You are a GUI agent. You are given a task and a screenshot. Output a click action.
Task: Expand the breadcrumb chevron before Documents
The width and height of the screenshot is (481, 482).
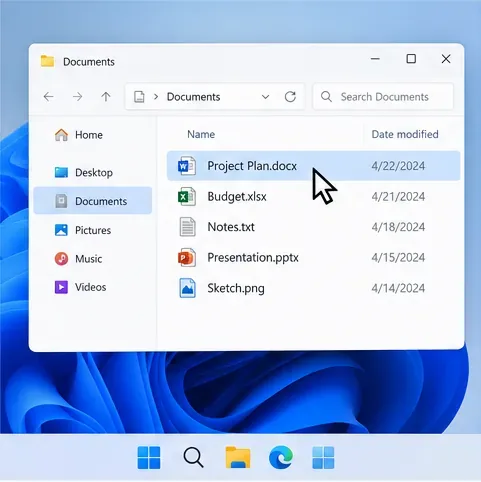(x=156, y=97)
